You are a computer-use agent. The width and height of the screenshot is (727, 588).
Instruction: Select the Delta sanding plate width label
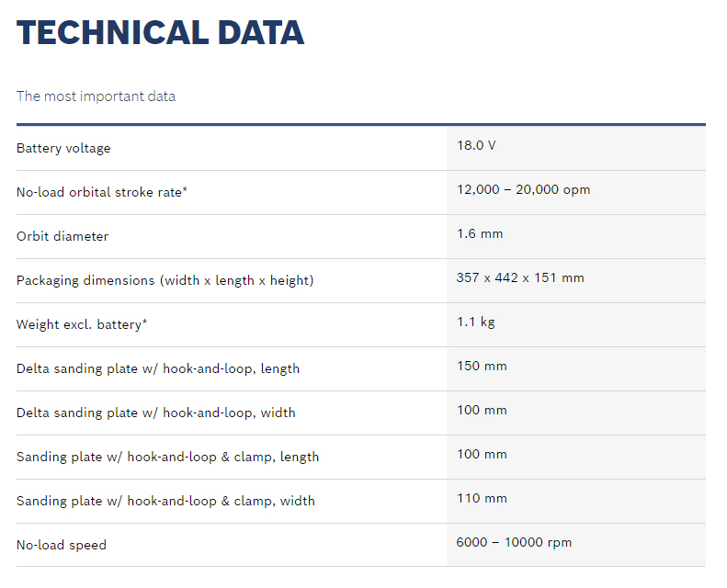(x=156, y=413)
